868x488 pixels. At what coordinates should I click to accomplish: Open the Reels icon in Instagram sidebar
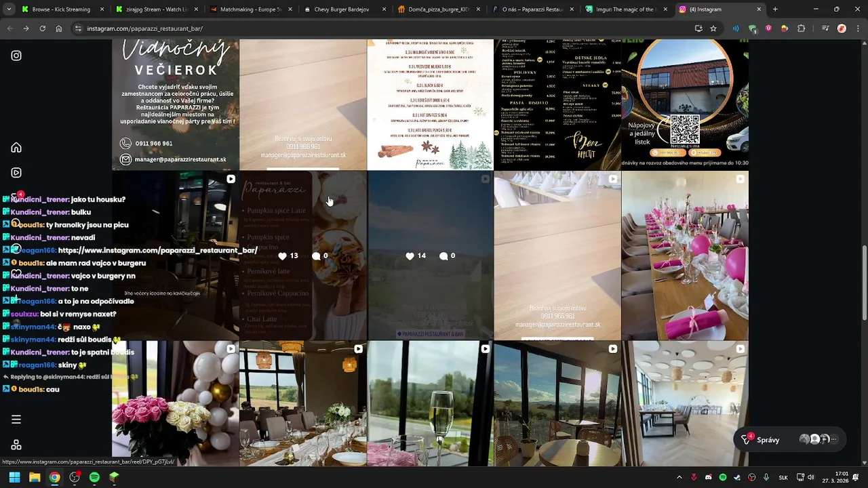click(16, 173)
